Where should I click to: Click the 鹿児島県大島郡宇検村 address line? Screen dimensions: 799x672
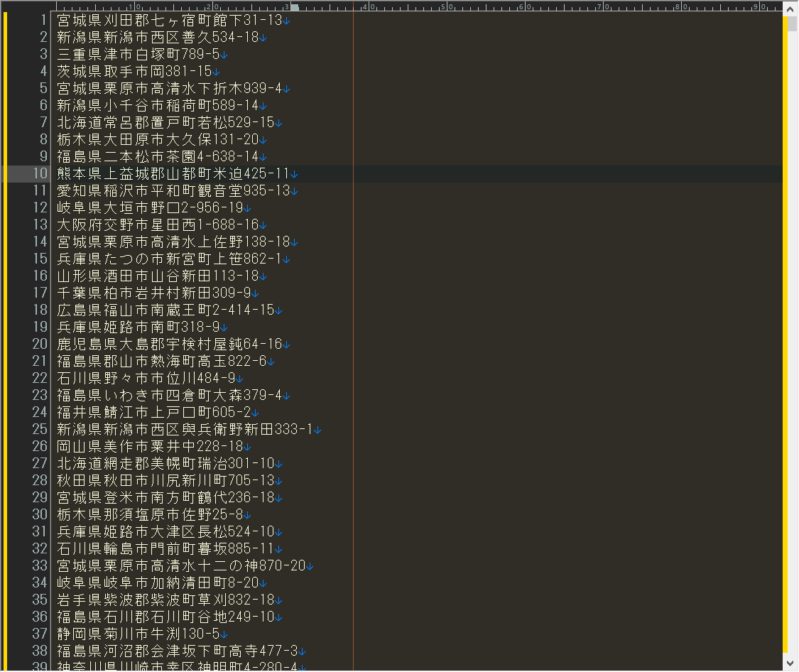point(170,344)
